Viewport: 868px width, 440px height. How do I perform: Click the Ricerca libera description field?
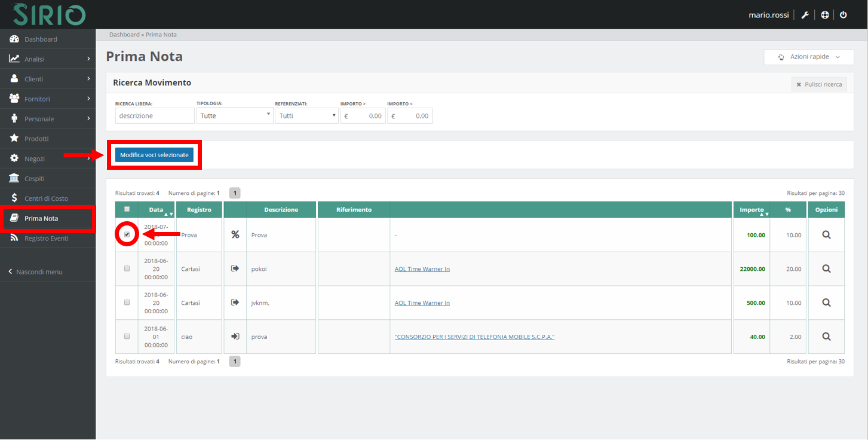(155, 115)
